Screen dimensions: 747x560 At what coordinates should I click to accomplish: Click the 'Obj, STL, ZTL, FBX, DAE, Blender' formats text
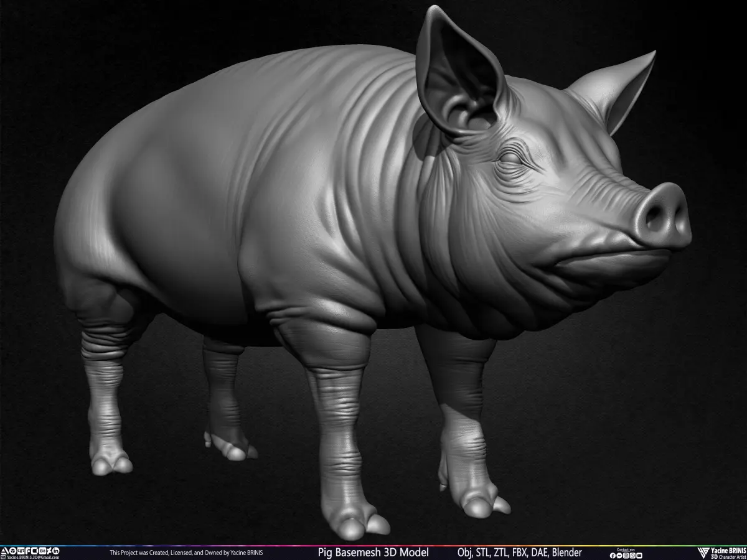click(x=519, y=553)
